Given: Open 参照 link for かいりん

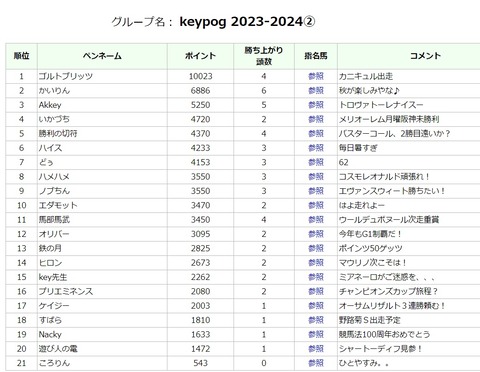Looking at the screenshot, I should tap(316, 91).
